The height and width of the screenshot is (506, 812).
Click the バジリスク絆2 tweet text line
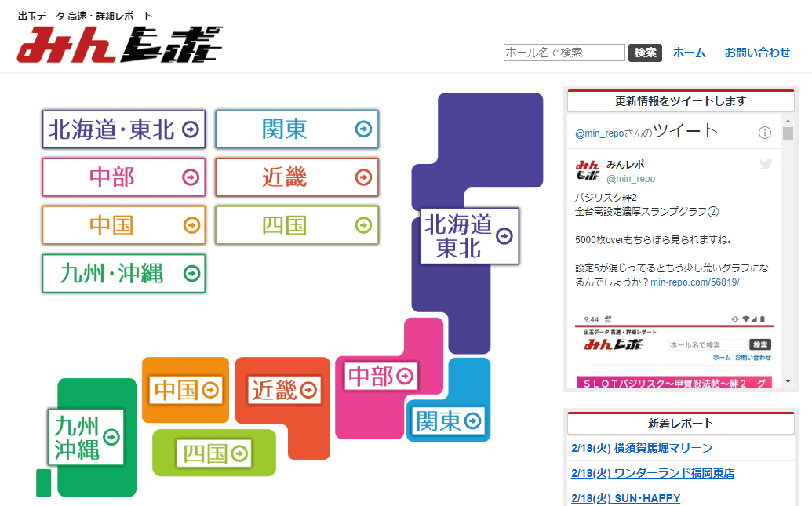pyautogui.click(x=606, y=198)
